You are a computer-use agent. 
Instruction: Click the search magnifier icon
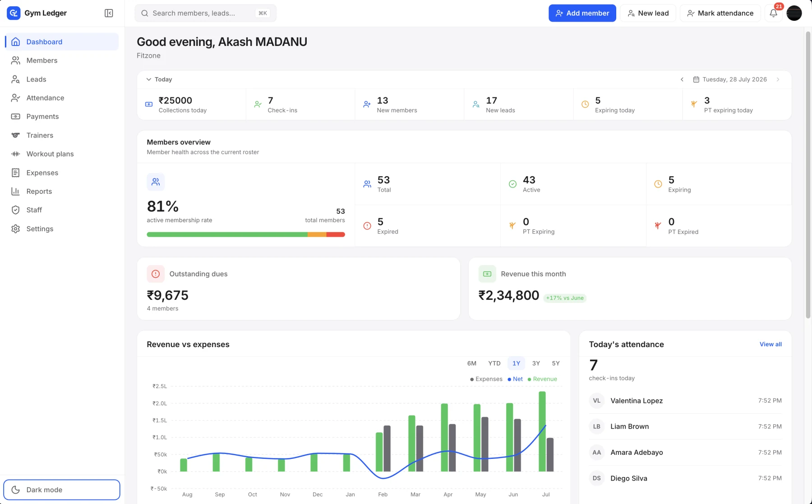(x=144, y=13)
